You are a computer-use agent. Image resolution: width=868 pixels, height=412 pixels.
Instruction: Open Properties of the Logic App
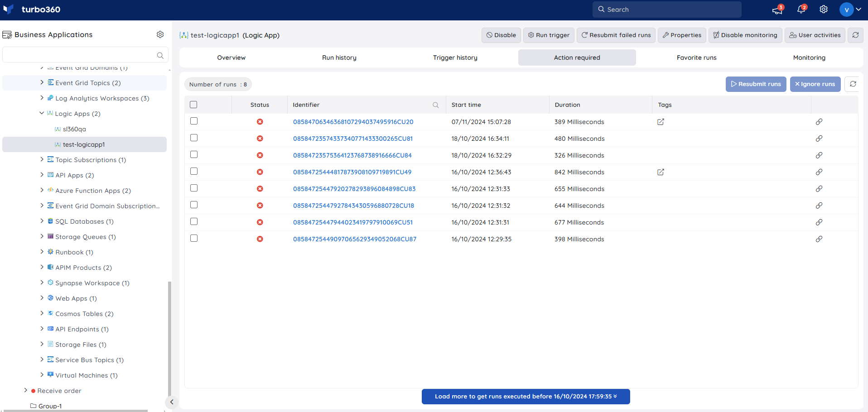682,35
